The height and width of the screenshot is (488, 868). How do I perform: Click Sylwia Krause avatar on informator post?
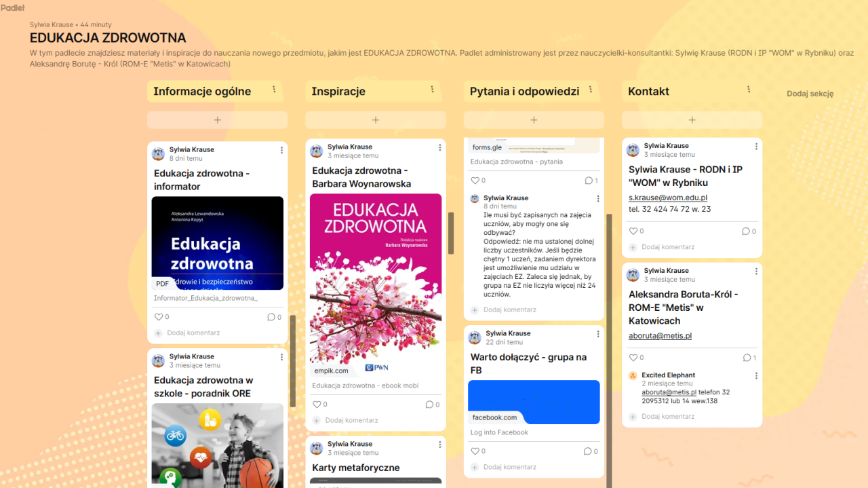tap(159, 153)
